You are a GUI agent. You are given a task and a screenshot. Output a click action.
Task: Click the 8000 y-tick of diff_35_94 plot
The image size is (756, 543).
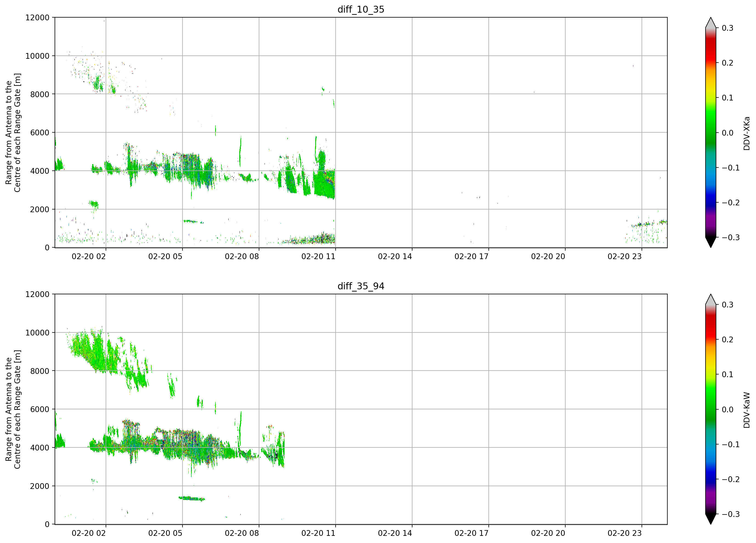[40, 371]
